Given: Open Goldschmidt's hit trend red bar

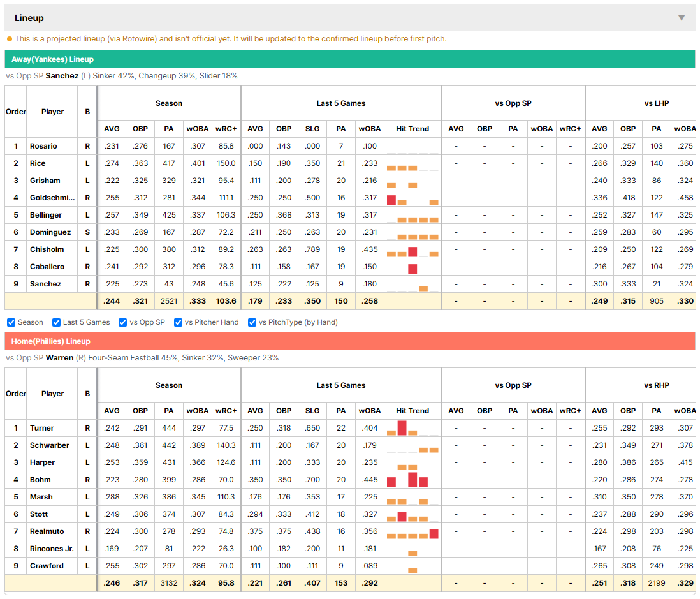Looking at the screenshot, I should click(x=391, y=200).
